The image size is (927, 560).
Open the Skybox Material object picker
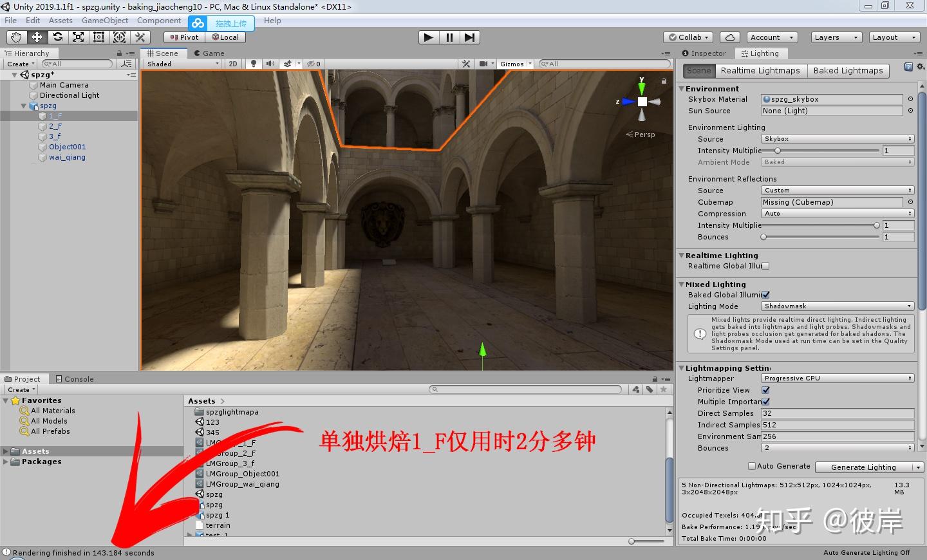[x=910, y=99]
